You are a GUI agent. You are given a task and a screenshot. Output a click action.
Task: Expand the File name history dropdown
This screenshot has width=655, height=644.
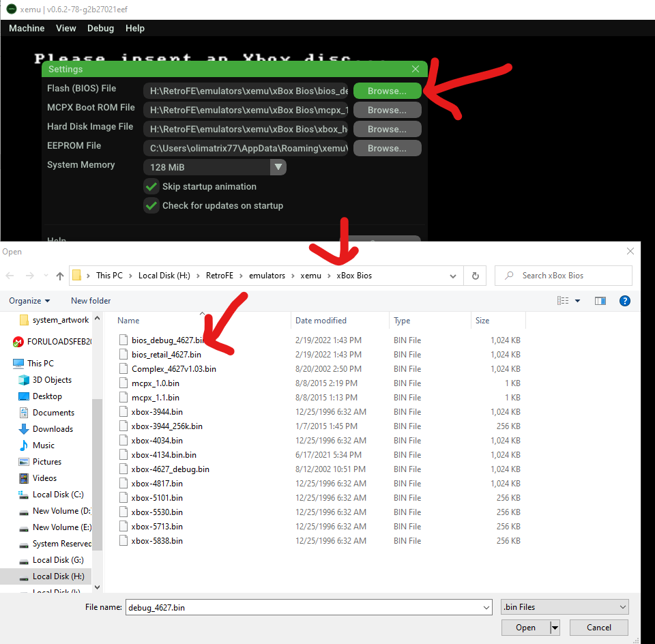click(x=486, y=608)
